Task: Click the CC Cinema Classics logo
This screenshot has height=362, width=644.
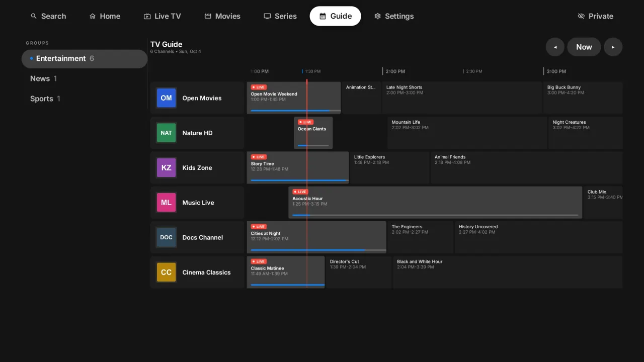Action: pyautogui.click(x=166, y=273)
